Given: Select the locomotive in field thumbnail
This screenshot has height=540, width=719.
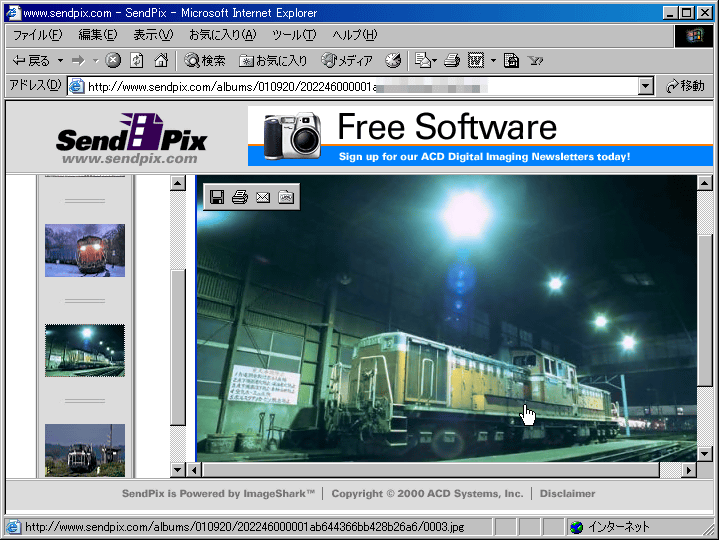Looking at the screenshot, I should (85, 450).
